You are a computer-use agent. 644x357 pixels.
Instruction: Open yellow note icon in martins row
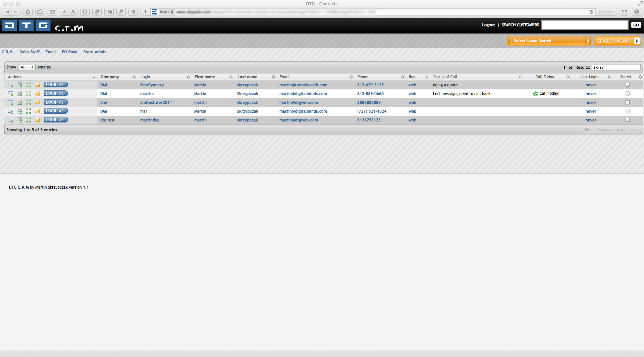[x=38, y=94]
